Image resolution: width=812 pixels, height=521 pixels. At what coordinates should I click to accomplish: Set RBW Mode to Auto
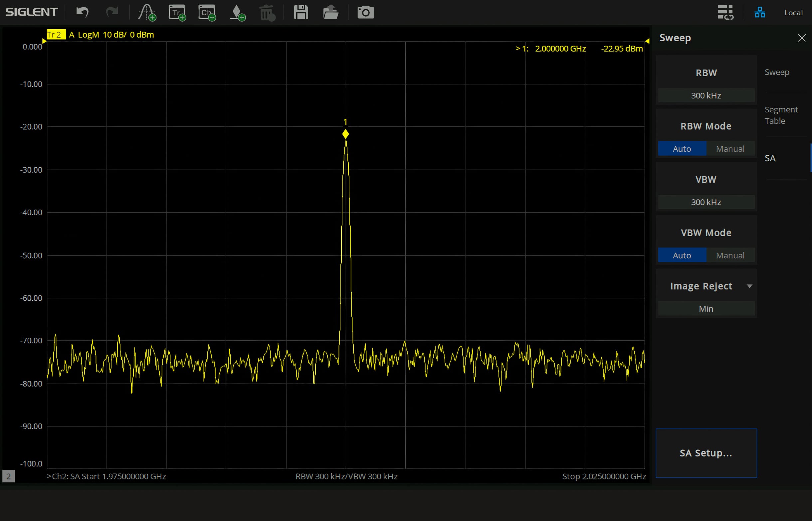pyautogui.click(x=682, y=148)
